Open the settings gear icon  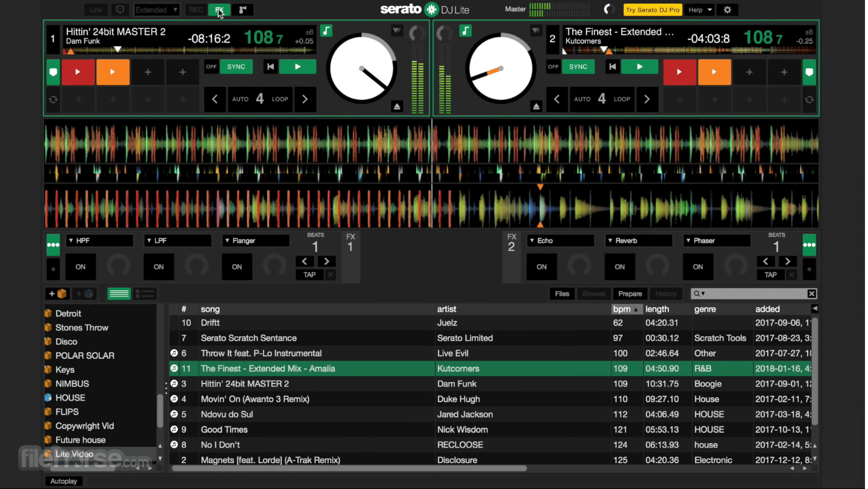tap(727, 10)
